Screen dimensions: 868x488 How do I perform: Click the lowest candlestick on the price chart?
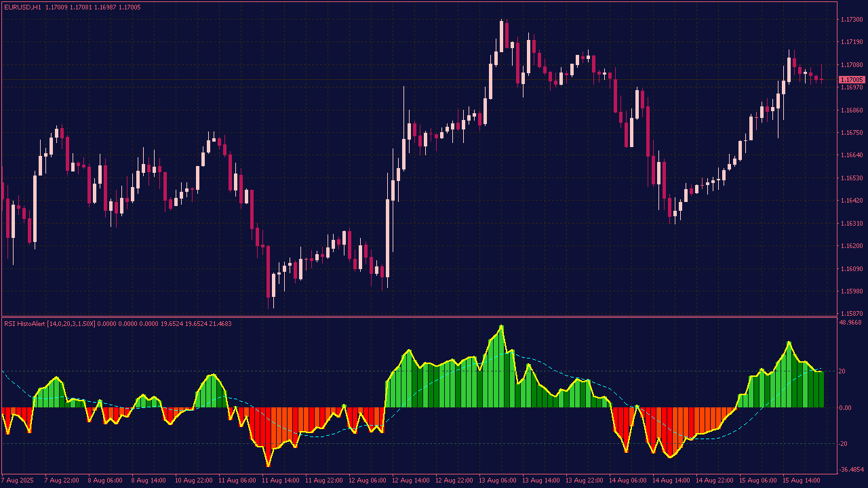click(x=273, y=286)
